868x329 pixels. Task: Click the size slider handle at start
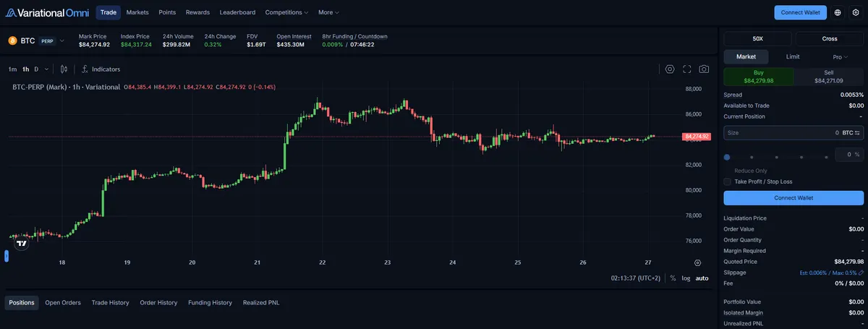[727, 157]
